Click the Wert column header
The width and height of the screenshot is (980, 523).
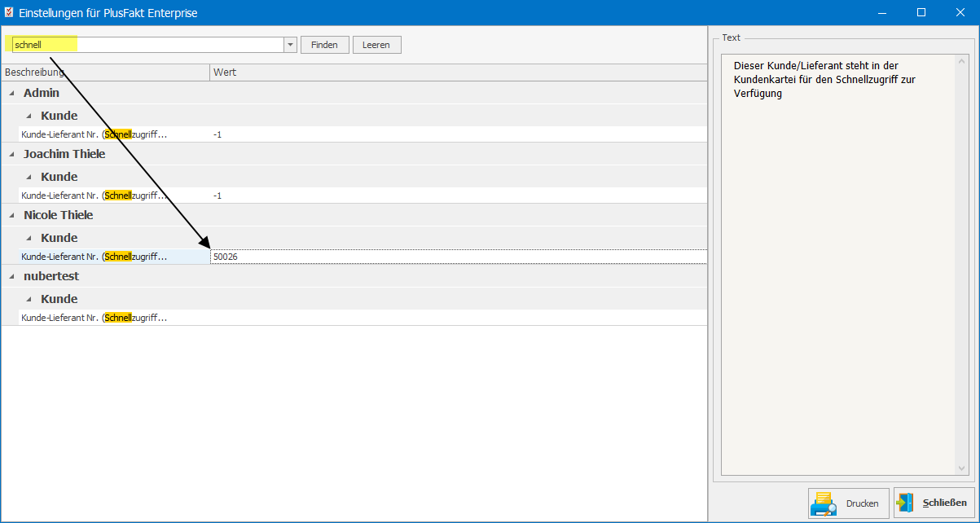coord(458,73)
